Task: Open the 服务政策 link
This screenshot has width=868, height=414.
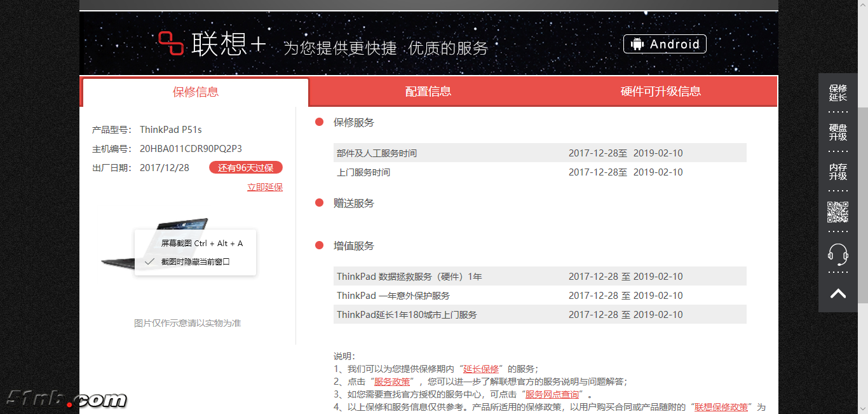Action: coord(391,382)
